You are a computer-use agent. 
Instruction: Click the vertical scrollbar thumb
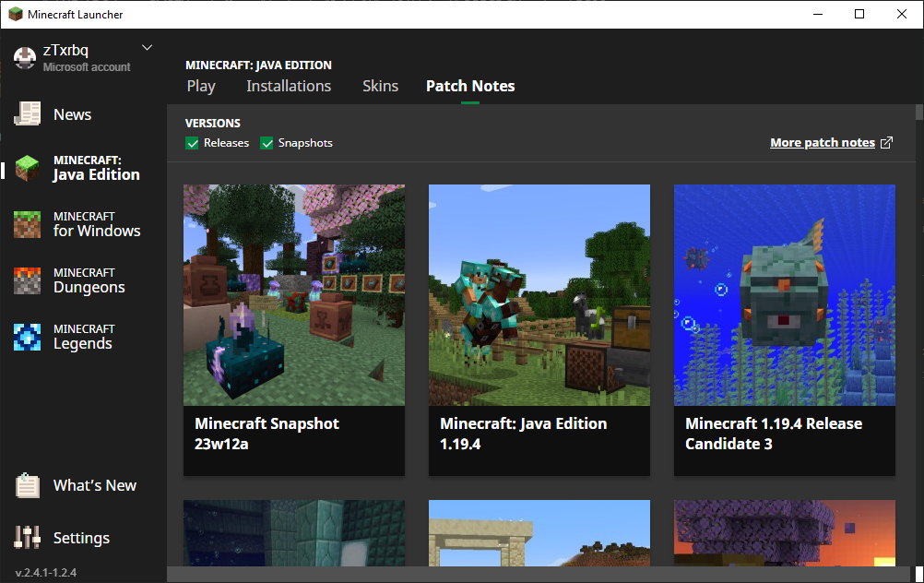(918, 112)
